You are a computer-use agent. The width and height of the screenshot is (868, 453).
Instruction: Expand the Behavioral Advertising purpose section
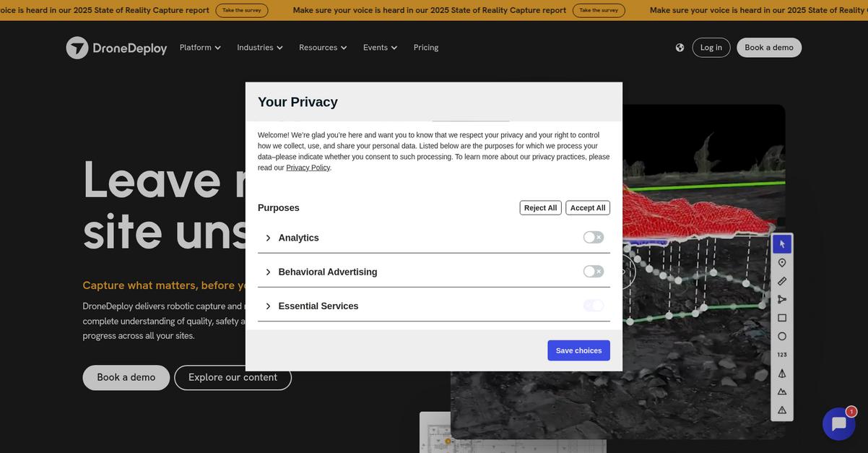(268, 272)
